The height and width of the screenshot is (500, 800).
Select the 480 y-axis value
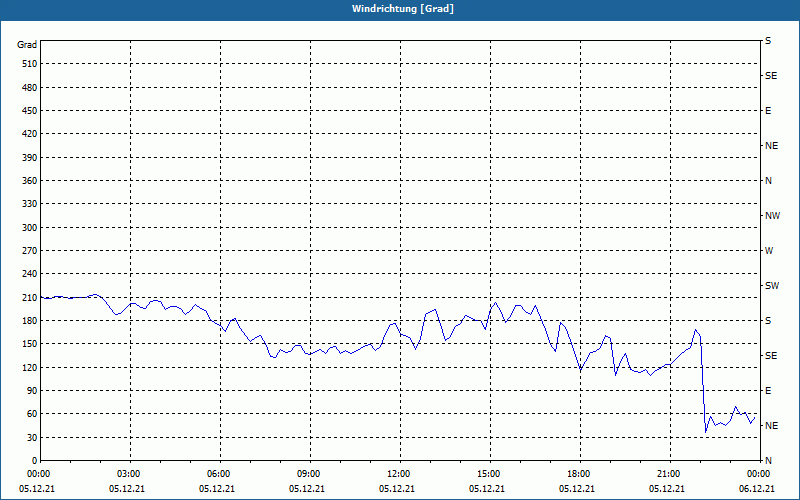30,87
